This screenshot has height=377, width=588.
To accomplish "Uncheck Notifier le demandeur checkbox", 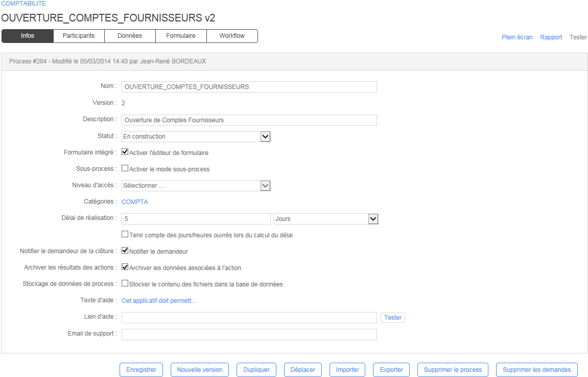I will coord(125,251).
